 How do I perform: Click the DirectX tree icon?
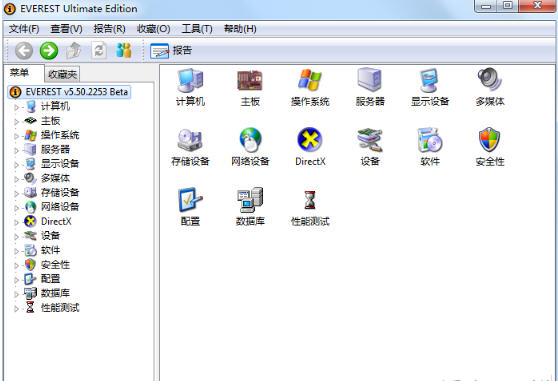click(x=30, y=221)
